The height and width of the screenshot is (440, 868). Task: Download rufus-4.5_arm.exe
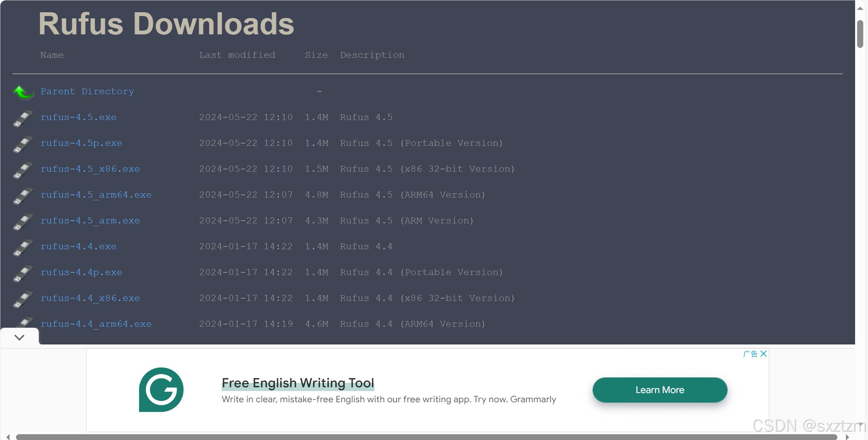(90, 221)
